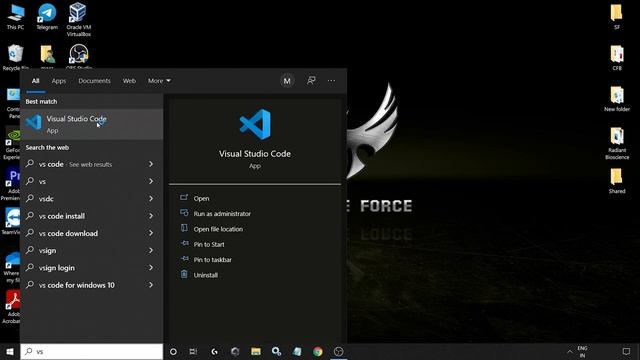Switch to the Web search tab
The width and height of the screenshot is (640, 360).
click(129, 81)
